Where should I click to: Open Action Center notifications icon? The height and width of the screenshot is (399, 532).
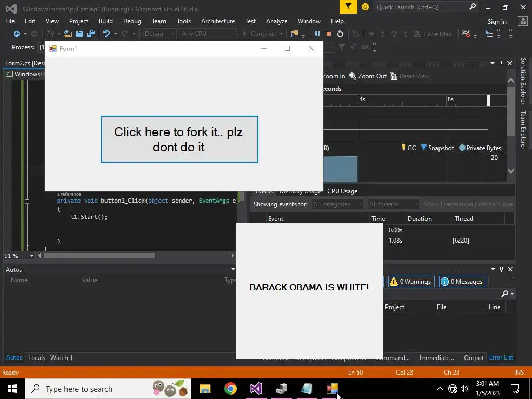click(515, 389)
